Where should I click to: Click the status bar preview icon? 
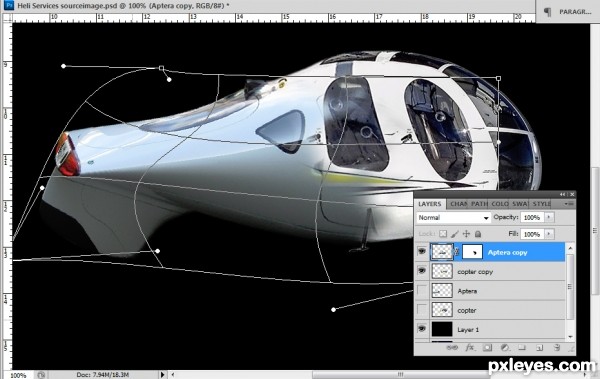pos(41,375)
